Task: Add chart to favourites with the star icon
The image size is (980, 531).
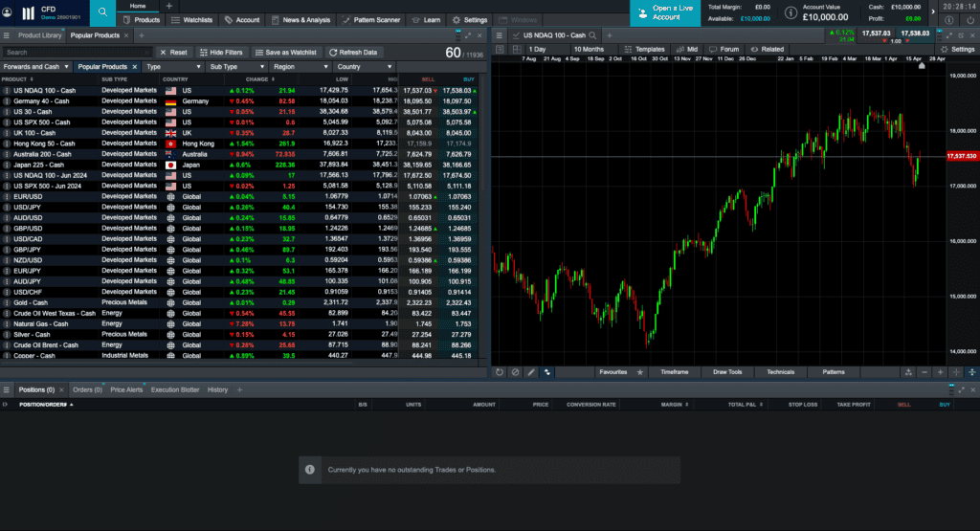Action: pyautogui.click(x=640, y=372)
